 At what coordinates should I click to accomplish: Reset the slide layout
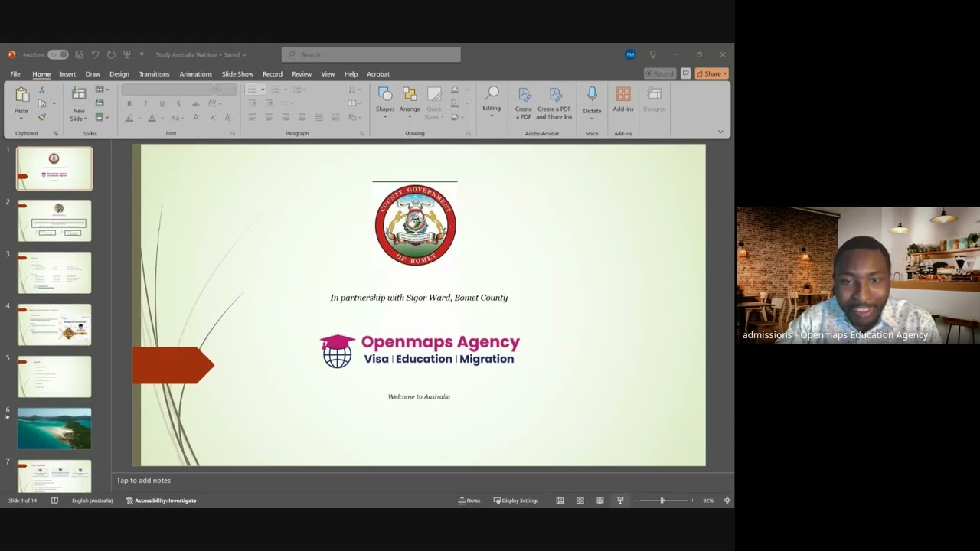pyautogui.click(x=100, y=103)
